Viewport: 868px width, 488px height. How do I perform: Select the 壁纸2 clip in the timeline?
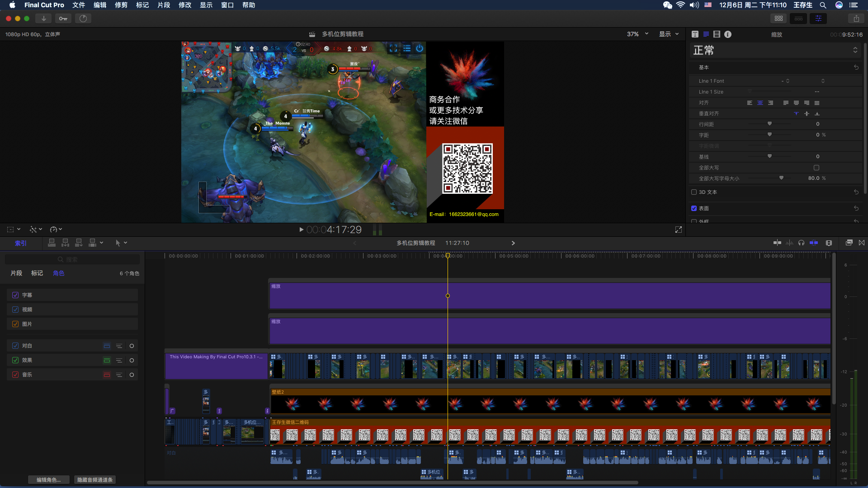pyautogui.click(x=550, y=401)
